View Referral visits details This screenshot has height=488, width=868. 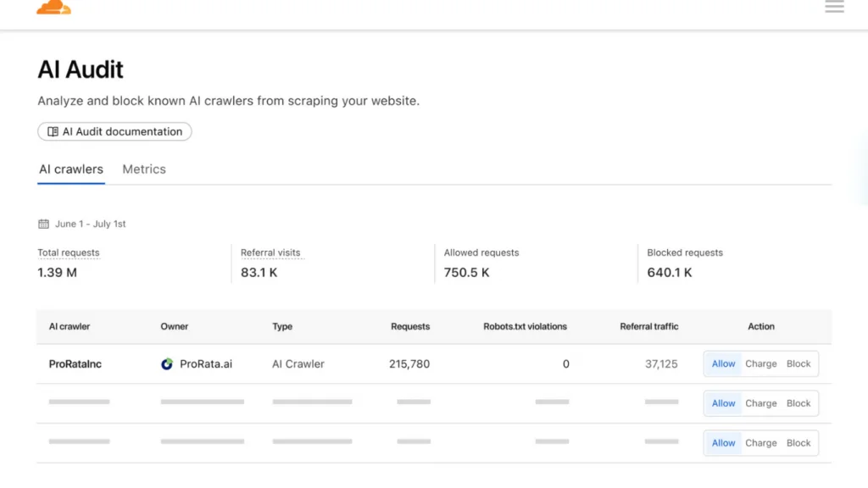(x=270, y=252)
